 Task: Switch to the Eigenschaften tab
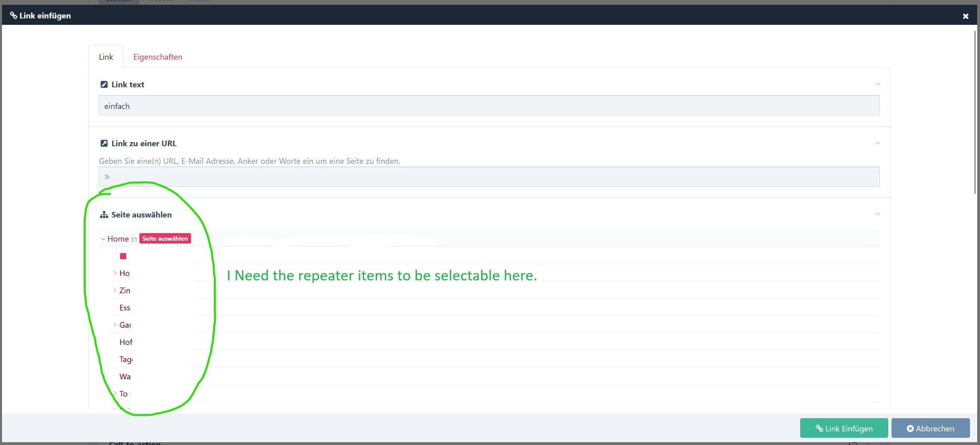[157, 57]
